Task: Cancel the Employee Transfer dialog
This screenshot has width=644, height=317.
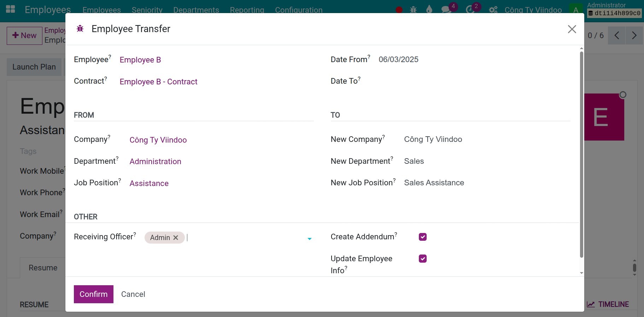Action: click(133, 294)
